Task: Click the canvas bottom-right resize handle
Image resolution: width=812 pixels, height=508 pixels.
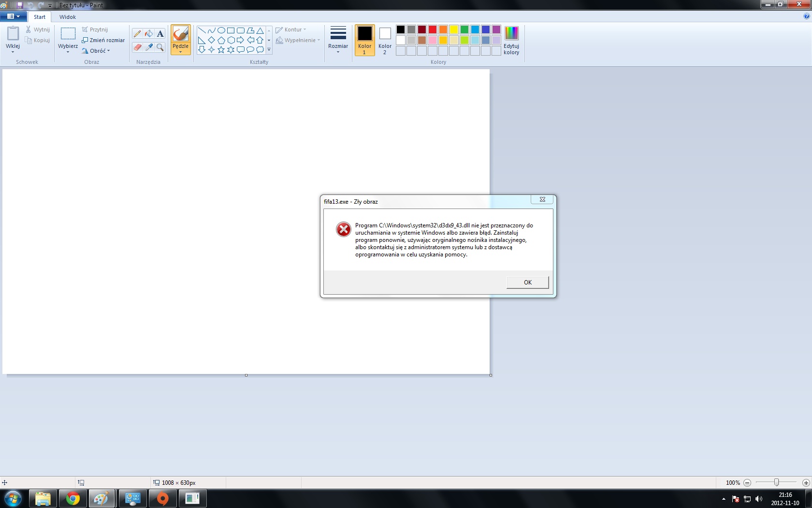Action: click(x=491, y=375)
